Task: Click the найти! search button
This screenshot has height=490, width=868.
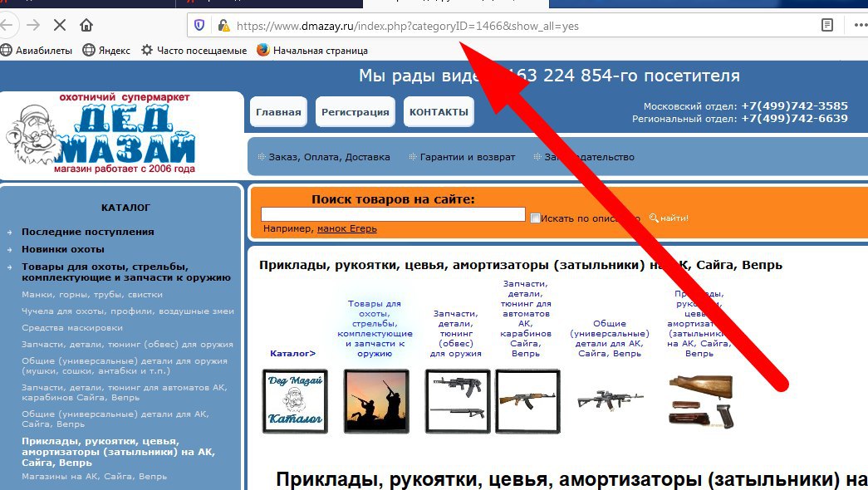Action: tap(669, 218)
